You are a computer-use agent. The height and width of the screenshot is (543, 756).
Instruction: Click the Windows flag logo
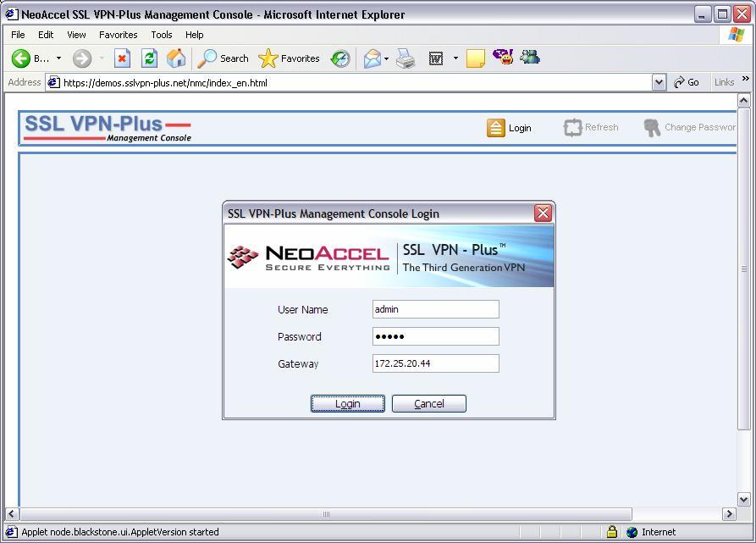(737, 34)
